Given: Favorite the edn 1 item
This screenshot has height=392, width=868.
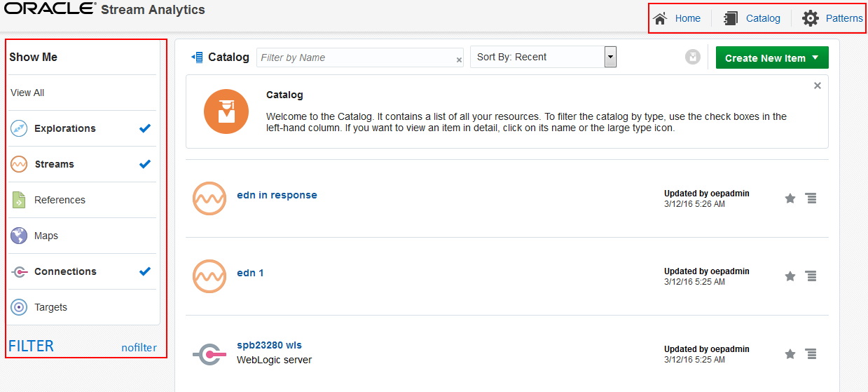Looking at the screenshot, I should pos(790,276).
